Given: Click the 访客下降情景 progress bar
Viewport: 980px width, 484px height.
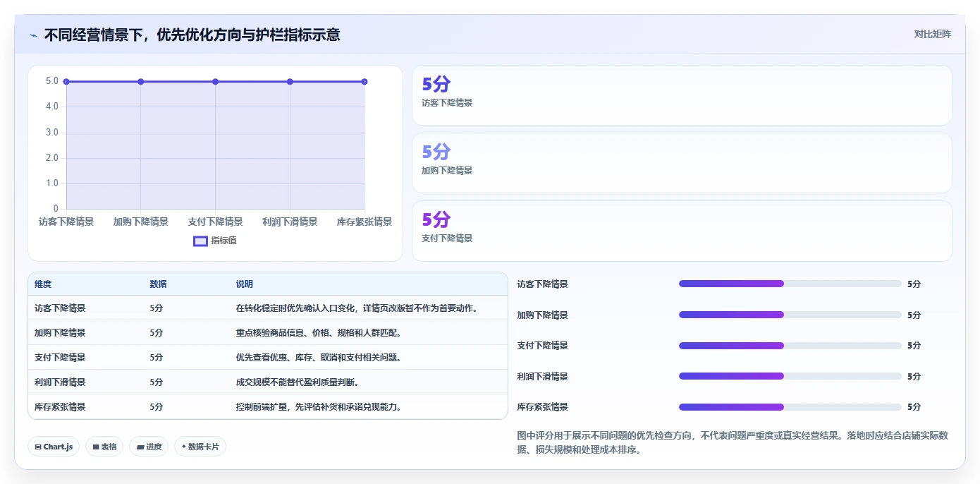Looking at the screenshot, I should point(790,284).
